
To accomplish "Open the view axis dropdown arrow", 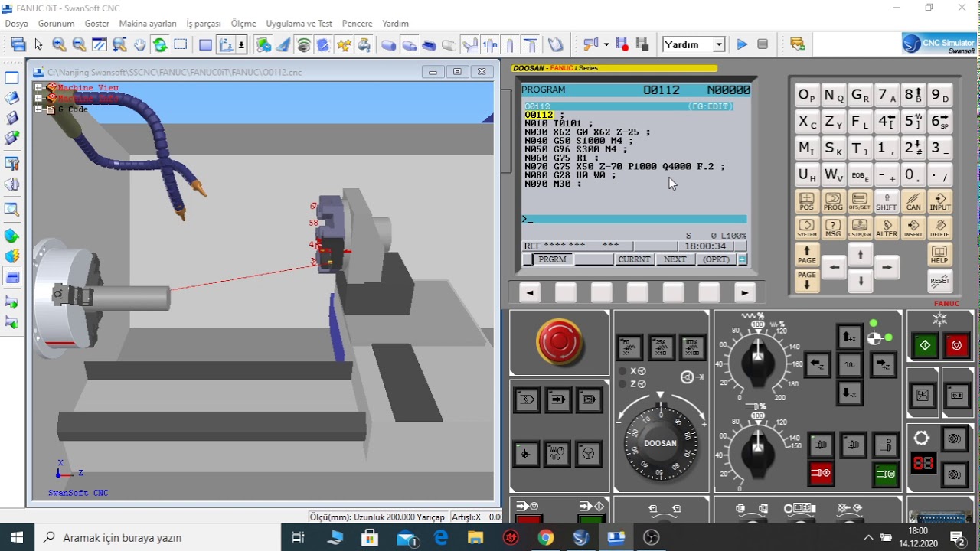I will pos(241,45).
